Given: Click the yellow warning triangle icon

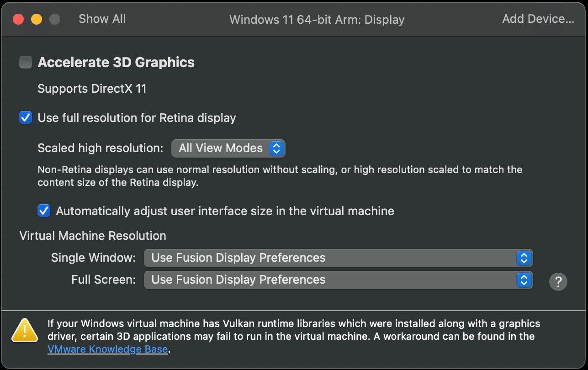Looking at the screenshot, I should point(25,330).
